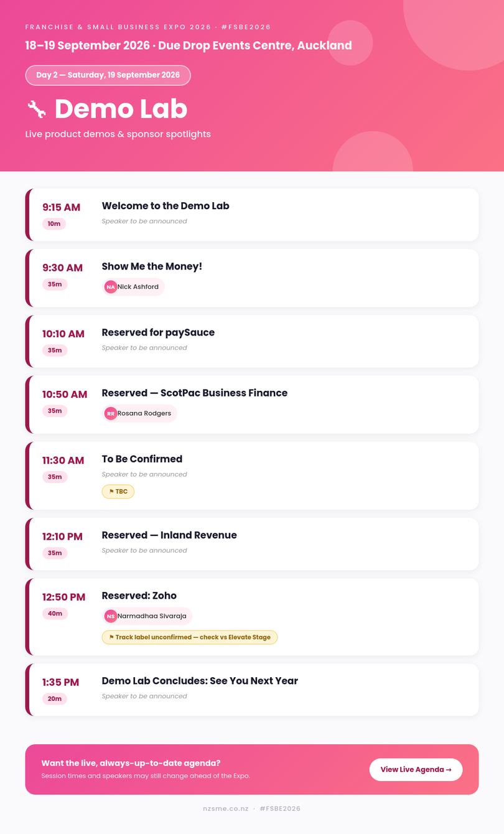Click the nzsme.co.nz footer link
The image size is (504, 834).
pos(226,808)
